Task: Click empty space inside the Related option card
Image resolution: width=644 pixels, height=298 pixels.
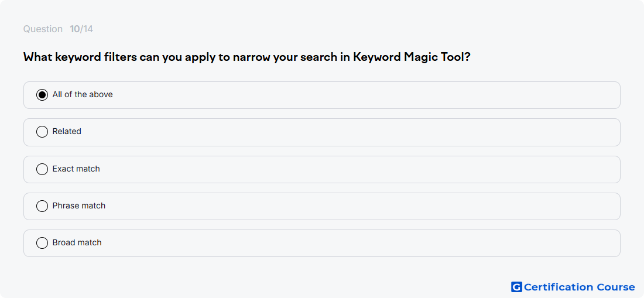Action: point(349,132)
